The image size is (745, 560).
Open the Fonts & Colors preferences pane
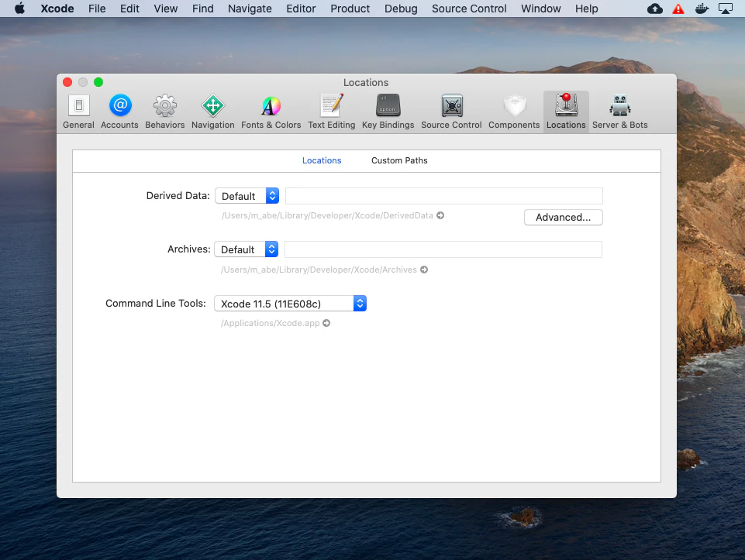pos(271,112)
